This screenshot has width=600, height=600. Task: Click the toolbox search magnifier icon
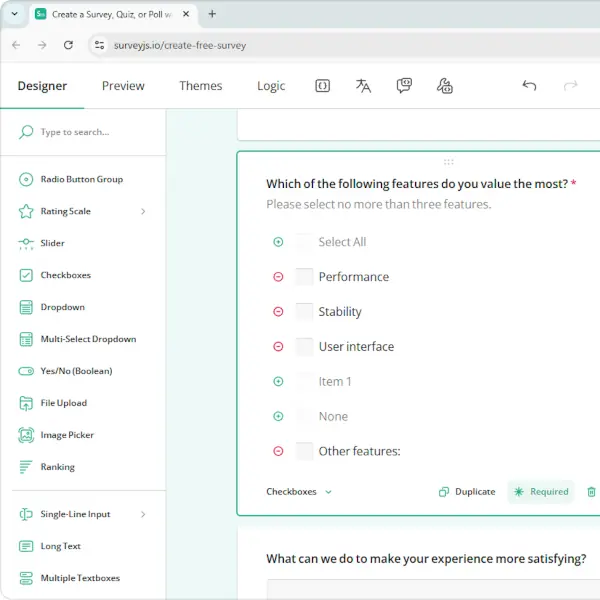point(26,132)
